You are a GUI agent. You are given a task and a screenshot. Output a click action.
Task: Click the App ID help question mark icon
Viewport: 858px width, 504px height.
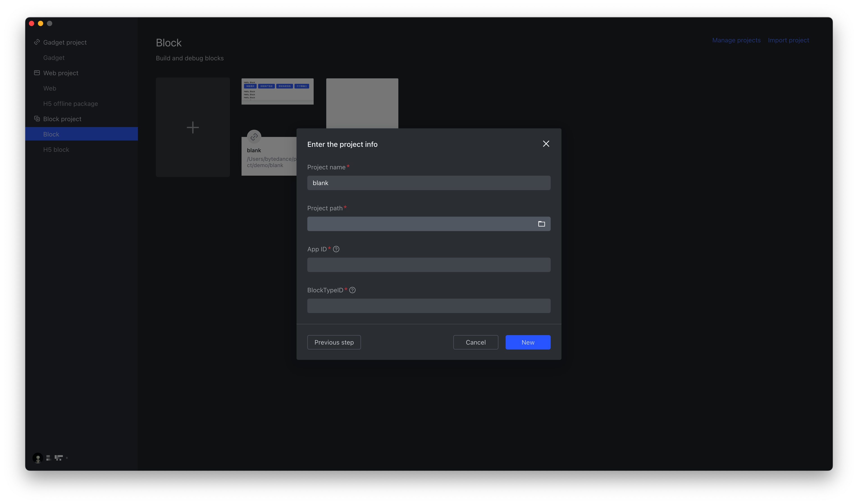pos(336,249)
